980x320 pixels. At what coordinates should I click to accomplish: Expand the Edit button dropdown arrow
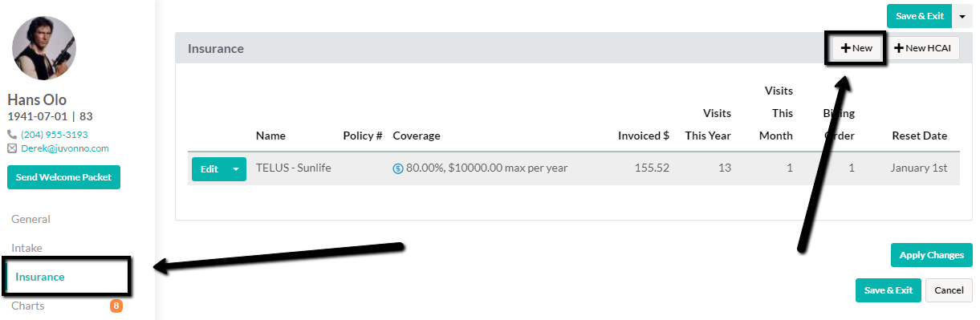coord(236,169)
